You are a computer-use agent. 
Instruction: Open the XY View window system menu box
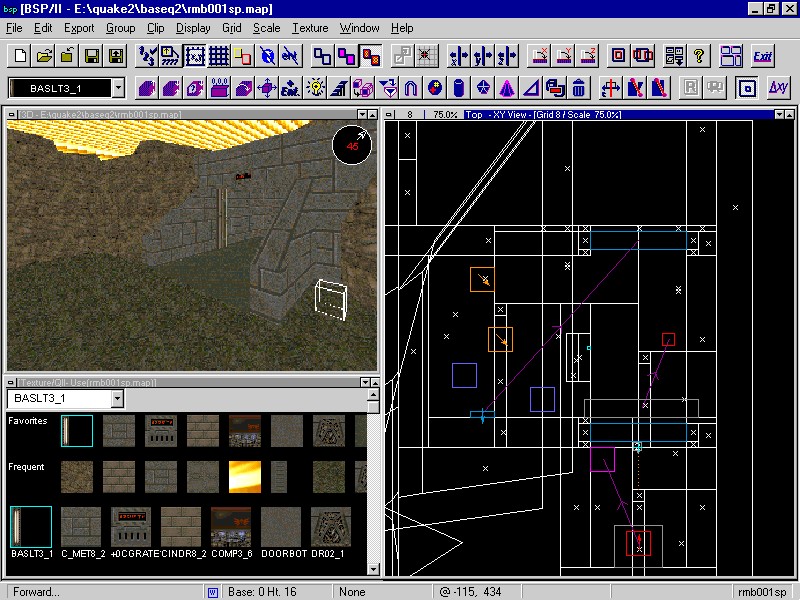point(389,114)
